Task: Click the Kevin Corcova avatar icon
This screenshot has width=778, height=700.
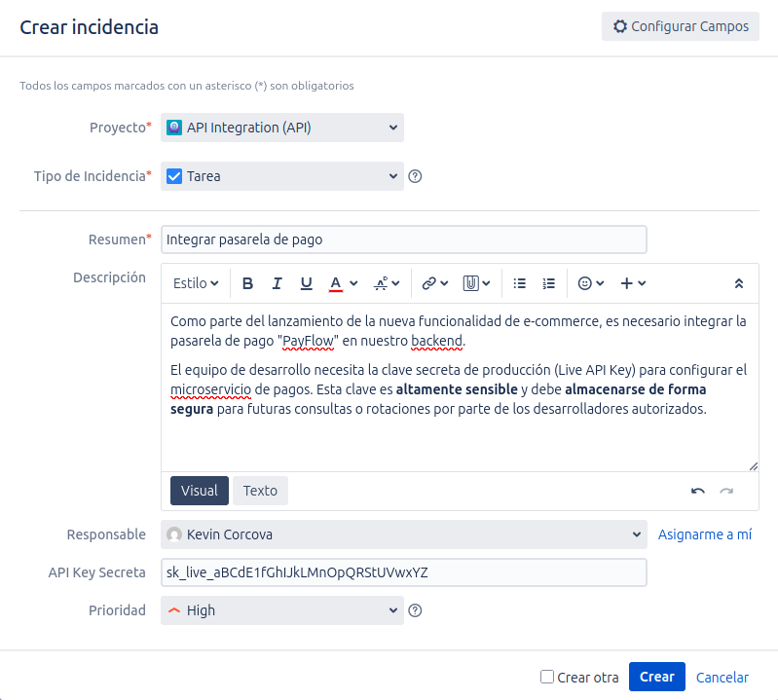Action: (x=174, y=534)
